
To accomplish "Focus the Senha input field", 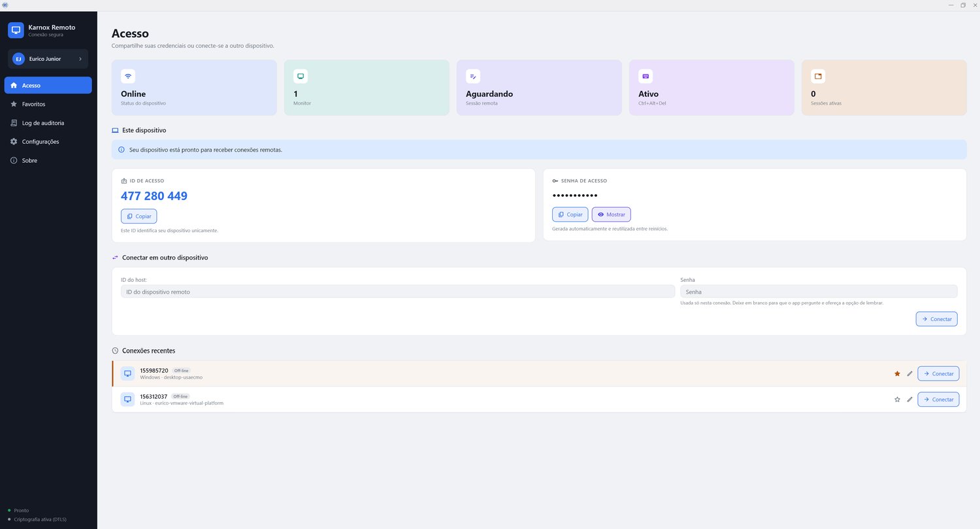I will 819,292.
